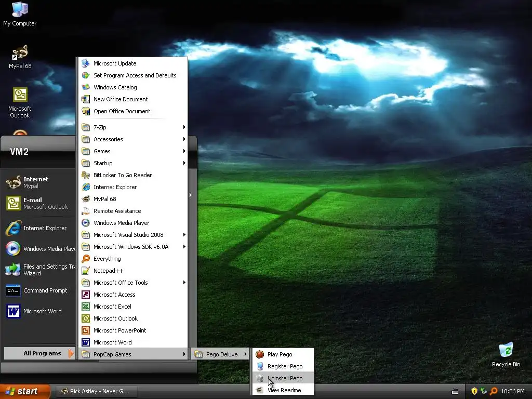Click the VM2 user name header
Image resolution: width=532 pixels, height=399 pixels.
[x=19, y=152]
